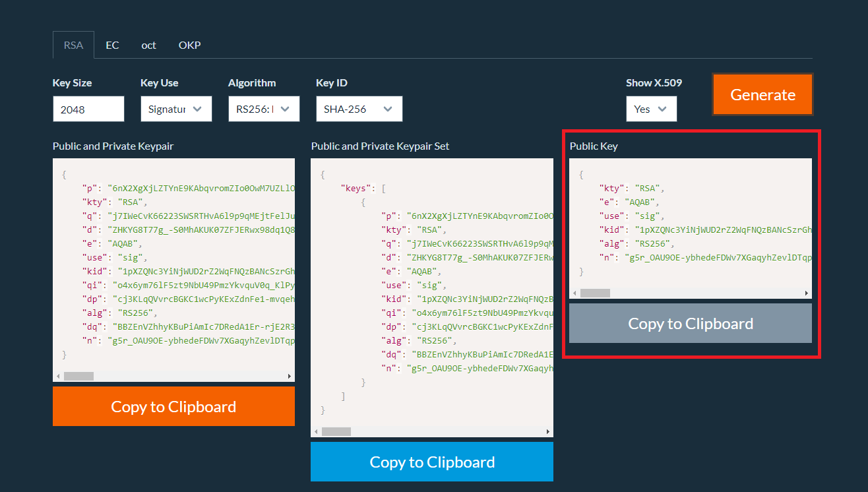Select the oct tab

pyautogui.click(x=148, y=45)
